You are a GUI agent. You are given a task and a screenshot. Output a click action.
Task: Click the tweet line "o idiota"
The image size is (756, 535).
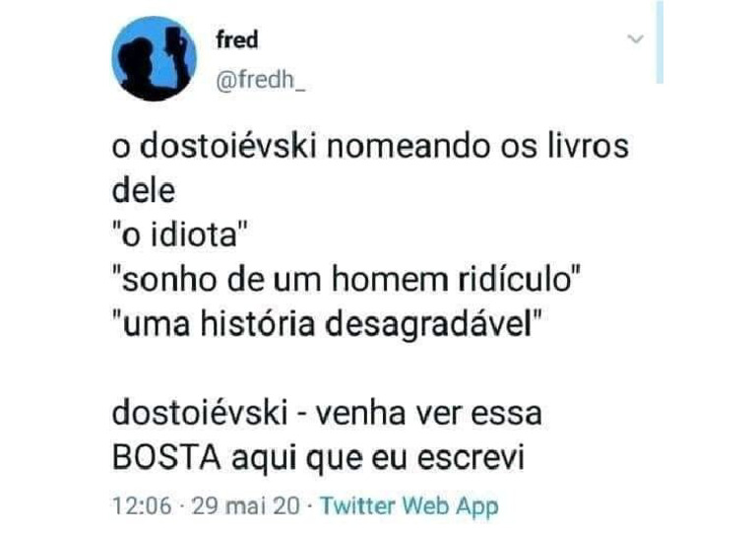[179, 234]
